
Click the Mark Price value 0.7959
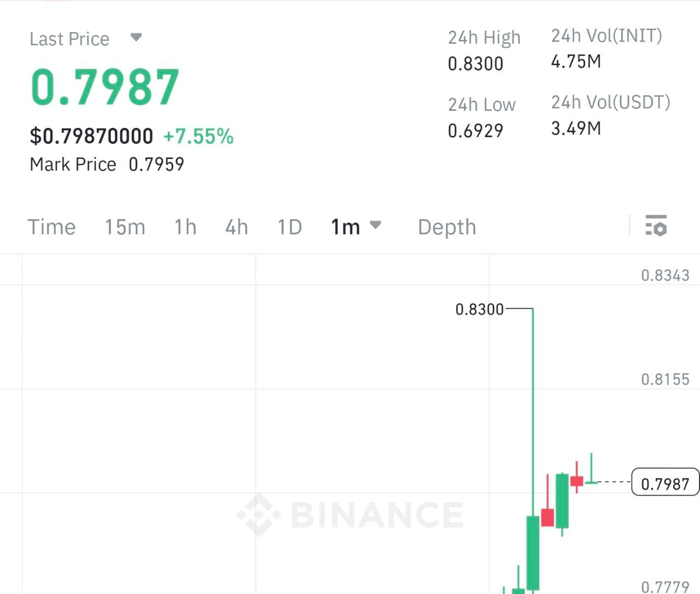click(156, 164)
